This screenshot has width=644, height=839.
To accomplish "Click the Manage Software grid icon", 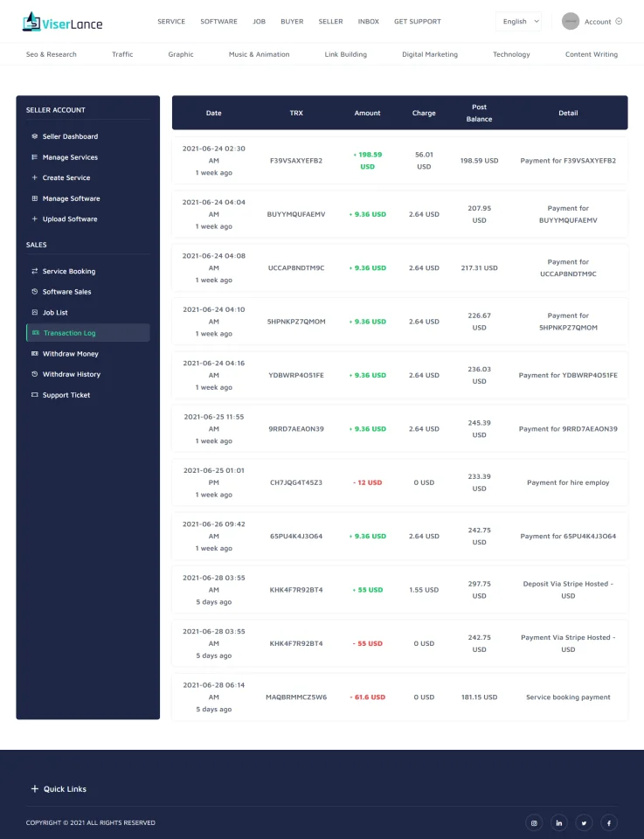I will point(35,198).
